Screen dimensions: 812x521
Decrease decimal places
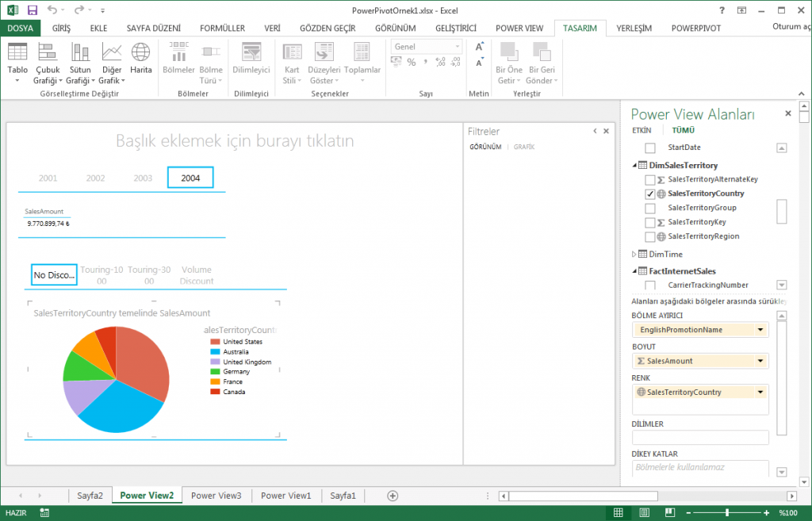(x=455, y=62)
